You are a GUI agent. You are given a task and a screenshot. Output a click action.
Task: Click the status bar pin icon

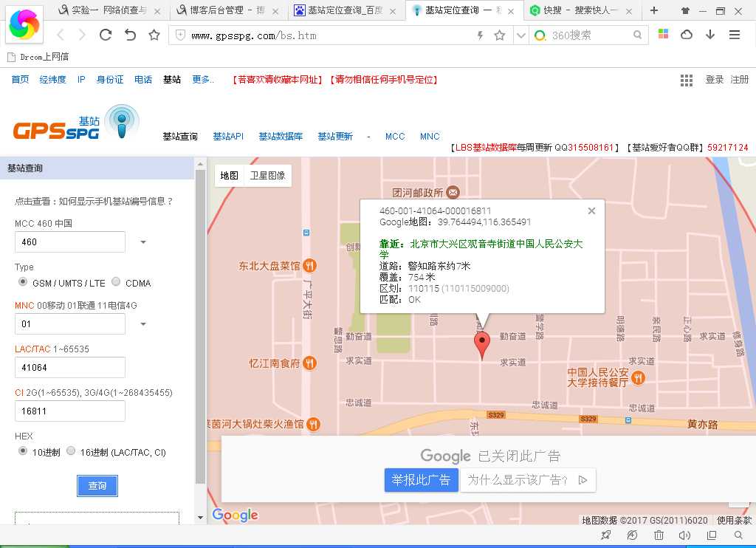(x=605, y=535)
